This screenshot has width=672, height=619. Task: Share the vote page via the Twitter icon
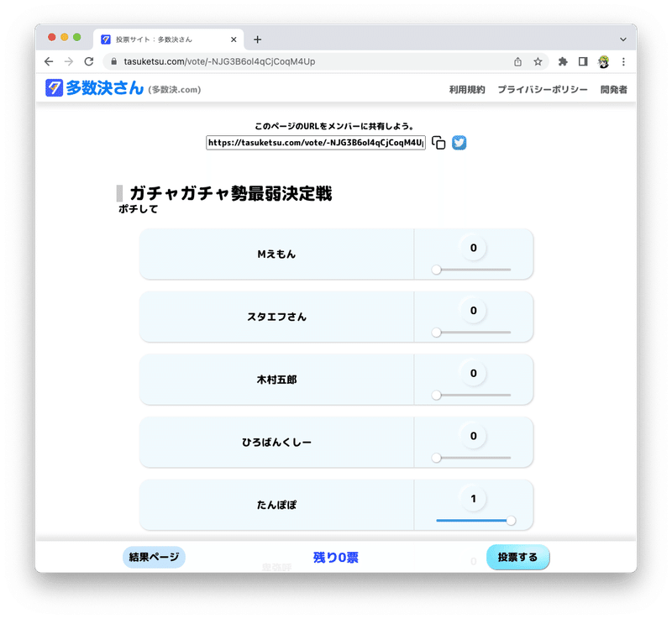[x=459, y=143]
